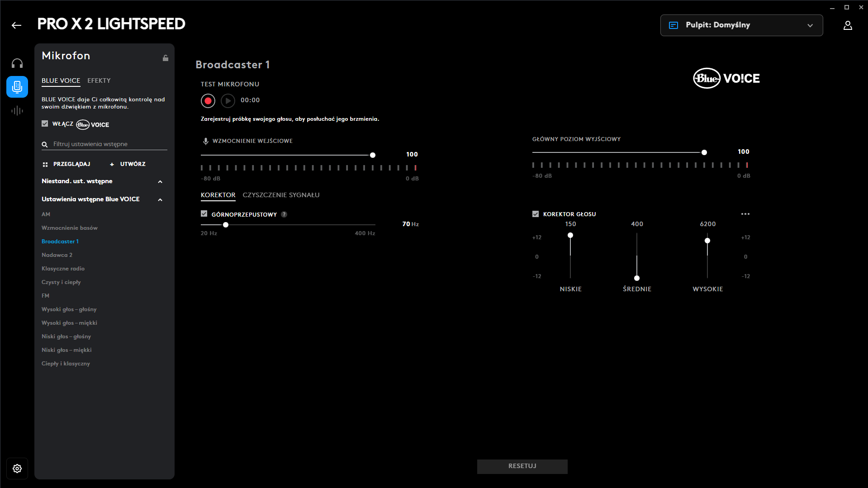Select the Nadawca 2 preset
The width and height of the screenshot is (868, 488).
point(57,255)
